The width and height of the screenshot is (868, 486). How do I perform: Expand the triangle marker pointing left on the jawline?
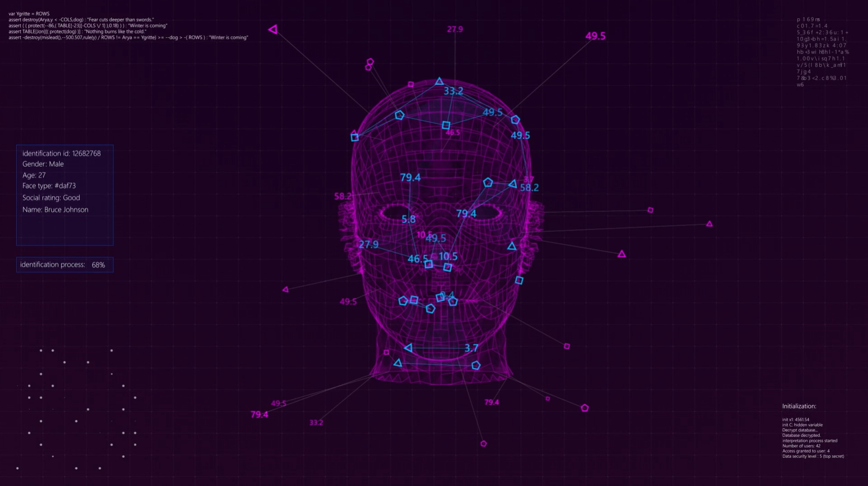tap(408, 347)
